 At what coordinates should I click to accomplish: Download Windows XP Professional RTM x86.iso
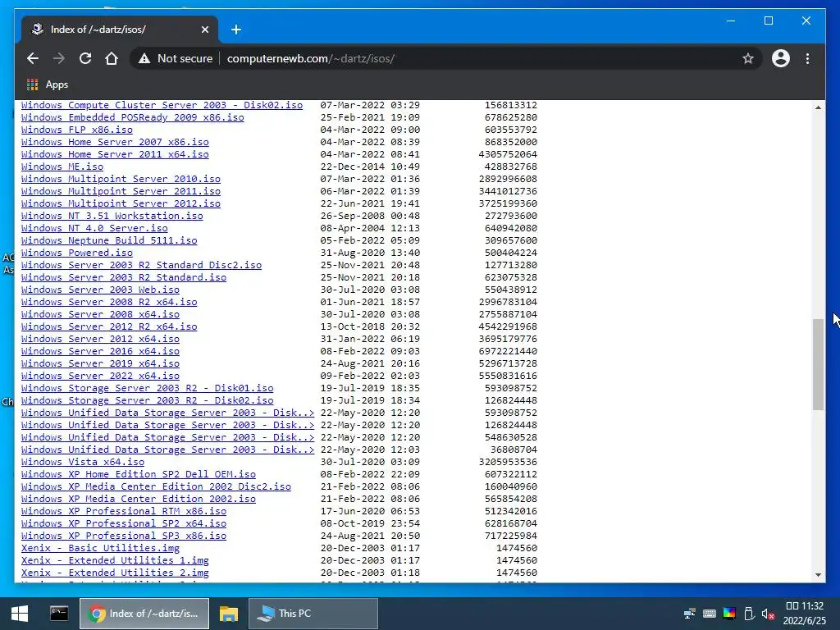124,511
